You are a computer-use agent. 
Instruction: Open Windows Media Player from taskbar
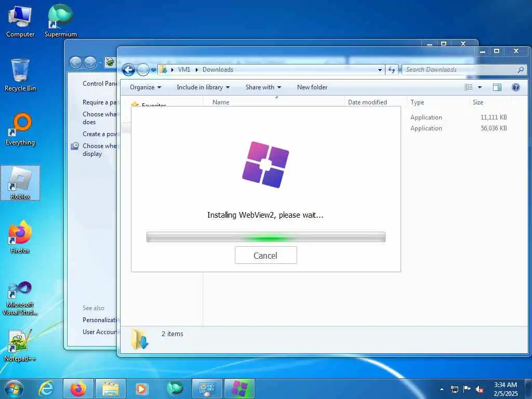pyautogui.click(x=141, y=389)
